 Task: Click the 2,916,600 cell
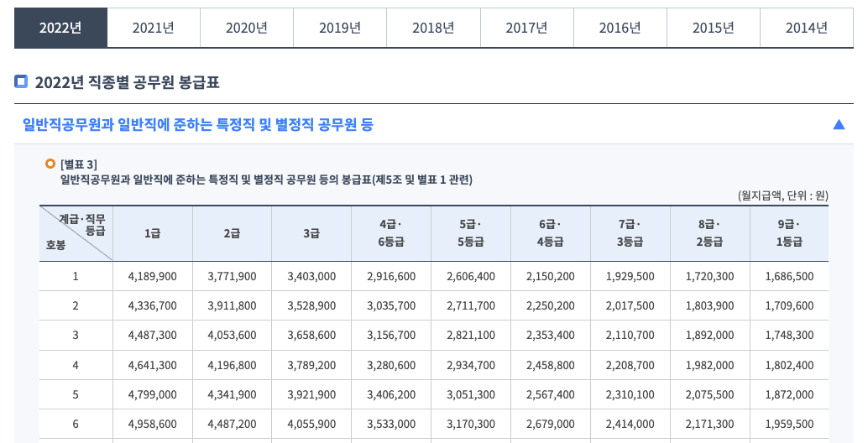pos(391,276)
